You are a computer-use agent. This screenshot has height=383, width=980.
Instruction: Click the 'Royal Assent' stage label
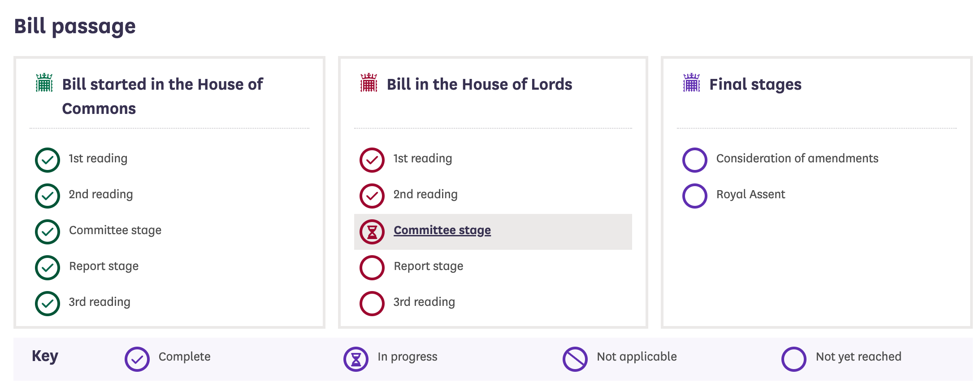coord(750,194)
